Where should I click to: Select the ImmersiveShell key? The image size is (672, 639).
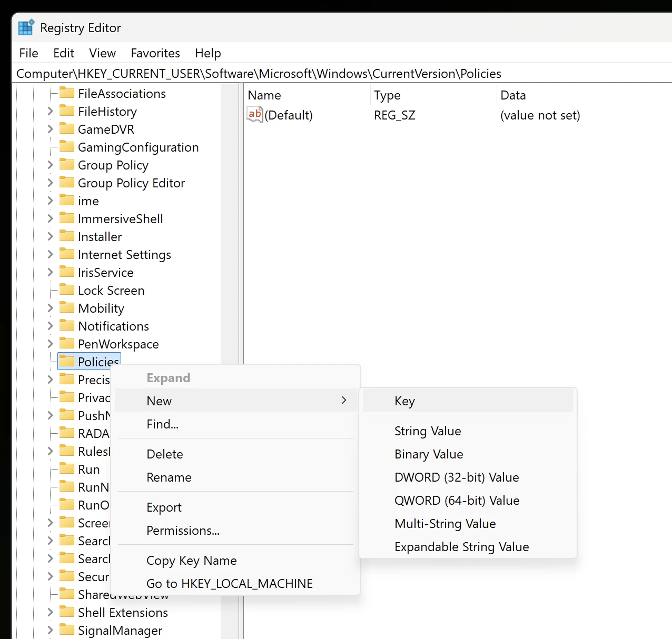(120, 219)
